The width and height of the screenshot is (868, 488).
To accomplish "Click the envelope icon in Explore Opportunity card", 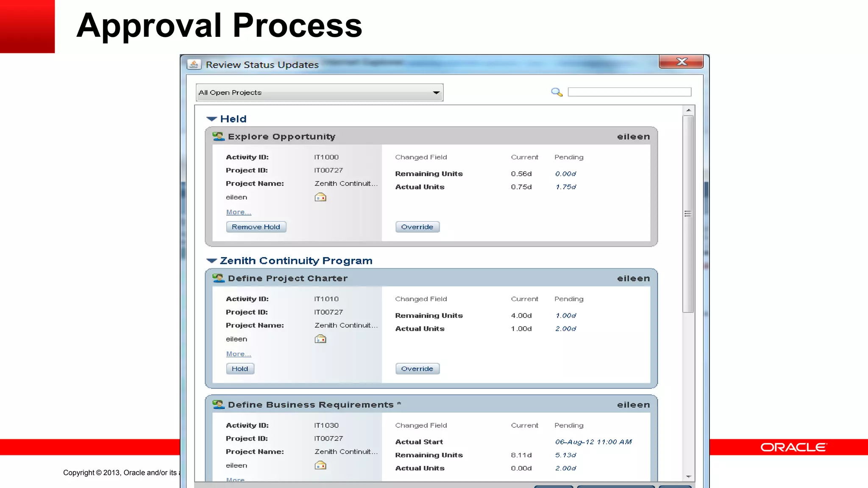I will 320,197.
